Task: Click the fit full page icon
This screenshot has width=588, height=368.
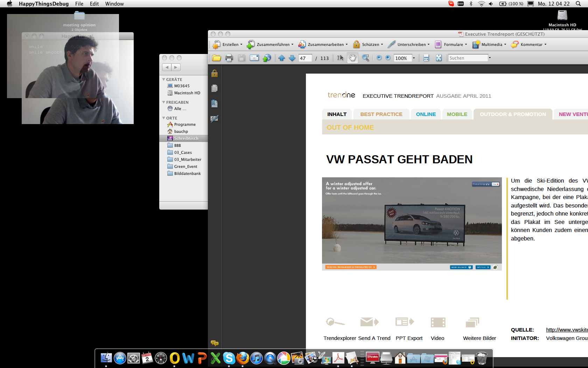Action: pos(439,58)
